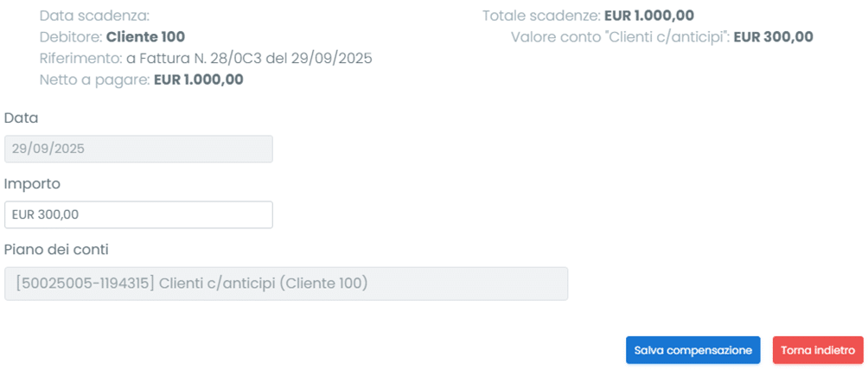Click the Netto a pagare amount EUR 1.000,00

[x=198, y=80]
